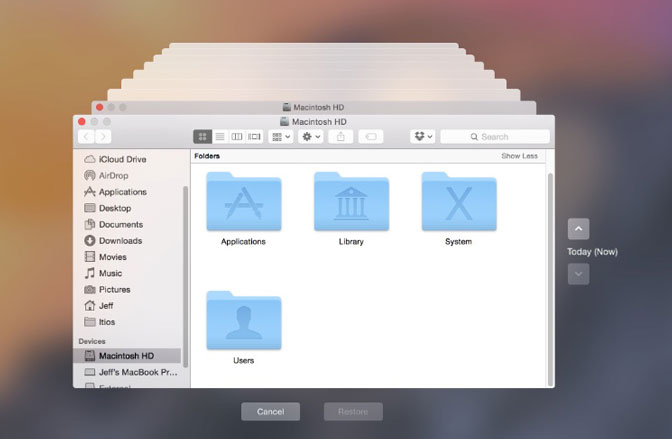Open the Dropbox toolbar dropdown
Image resolution: width=672 pixels, height=439 pixels.
point(423,137)
